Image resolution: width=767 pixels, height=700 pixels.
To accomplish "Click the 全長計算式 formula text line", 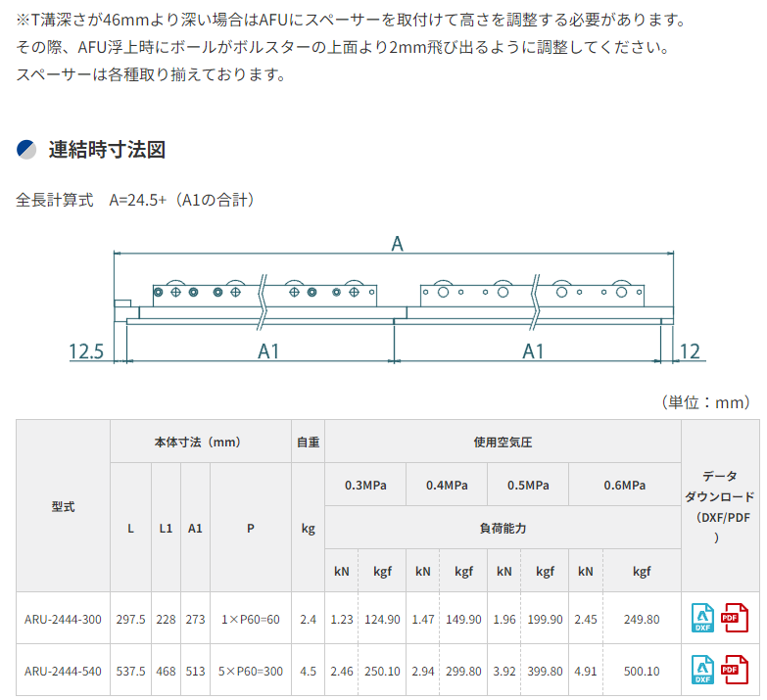I will point(137,200).
